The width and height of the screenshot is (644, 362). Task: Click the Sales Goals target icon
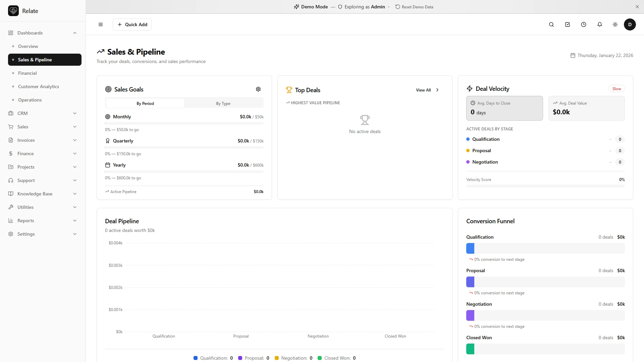[x=108, y=89]
